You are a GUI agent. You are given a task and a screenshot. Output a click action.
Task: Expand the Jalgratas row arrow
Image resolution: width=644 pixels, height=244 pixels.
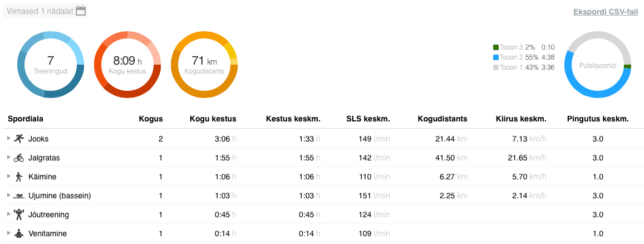[x=8, y=158]
